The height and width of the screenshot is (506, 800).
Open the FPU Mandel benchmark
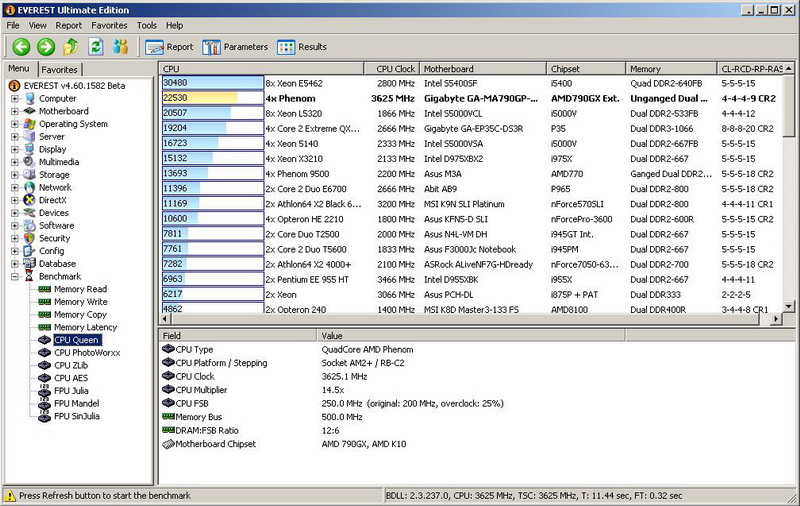(77, 404)
